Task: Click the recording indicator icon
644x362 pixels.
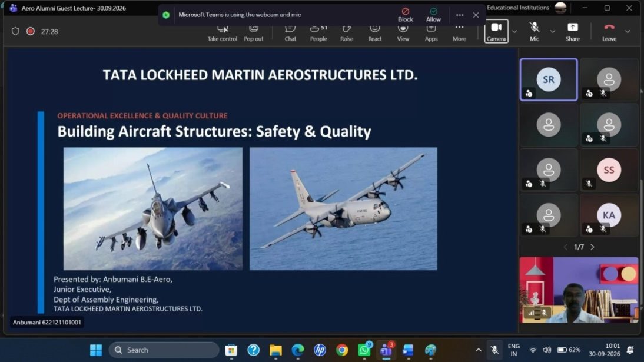Action: [x=31, y=31]
